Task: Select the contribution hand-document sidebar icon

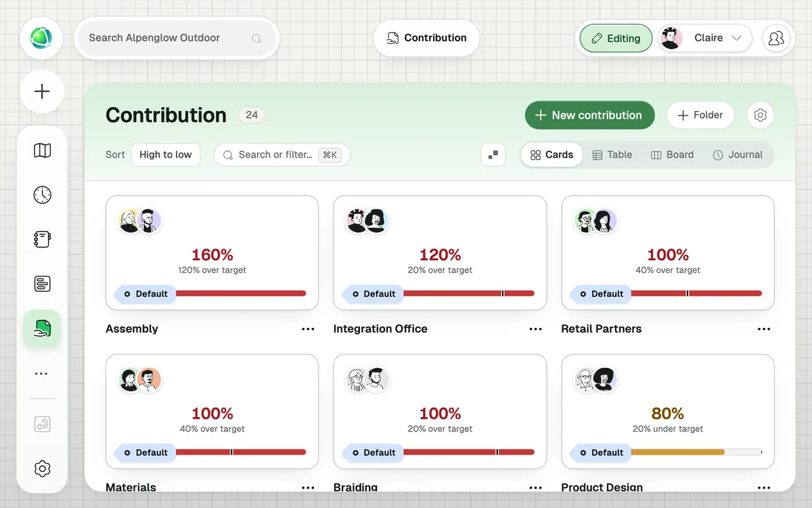Action: coord(42,329)
